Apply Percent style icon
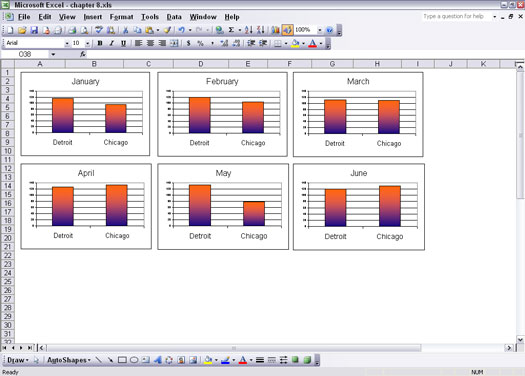525x376 pixels. (200, 43)
